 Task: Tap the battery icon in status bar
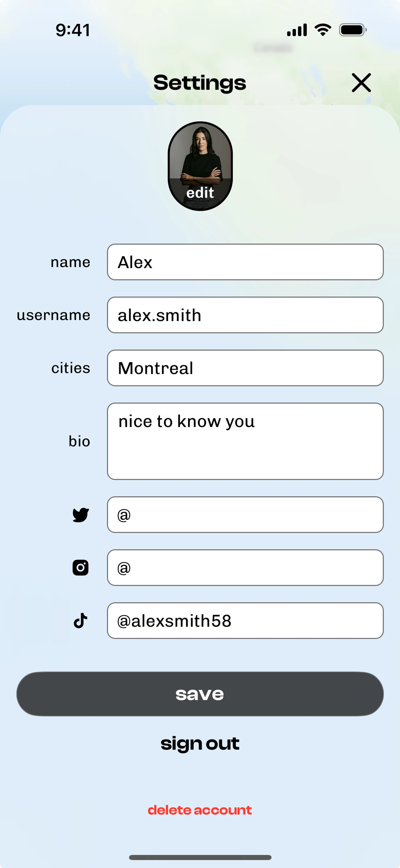[x=352, y=30]
